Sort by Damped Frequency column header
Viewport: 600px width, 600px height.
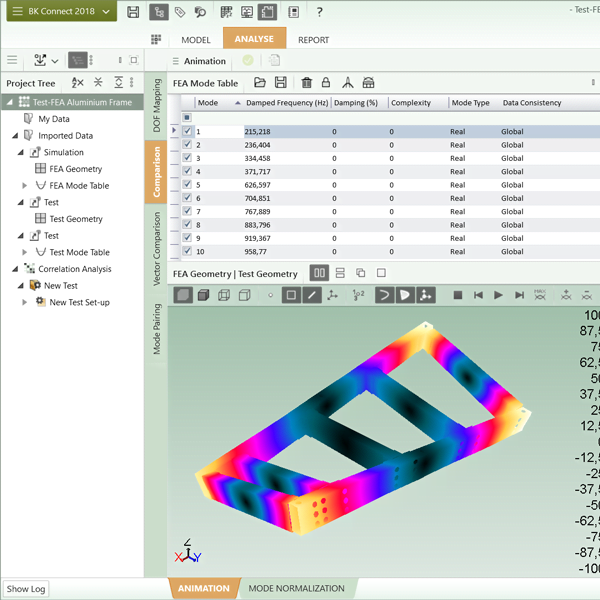point(286,102)
